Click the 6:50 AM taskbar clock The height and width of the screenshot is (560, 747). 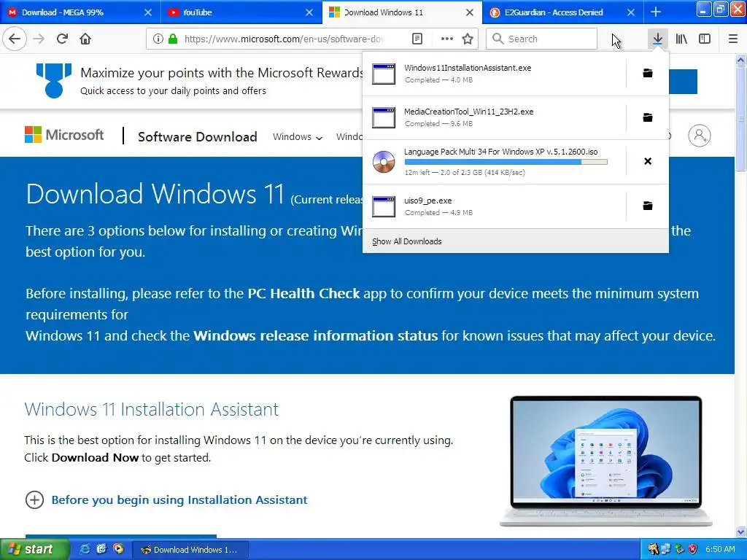click(720, 549)
